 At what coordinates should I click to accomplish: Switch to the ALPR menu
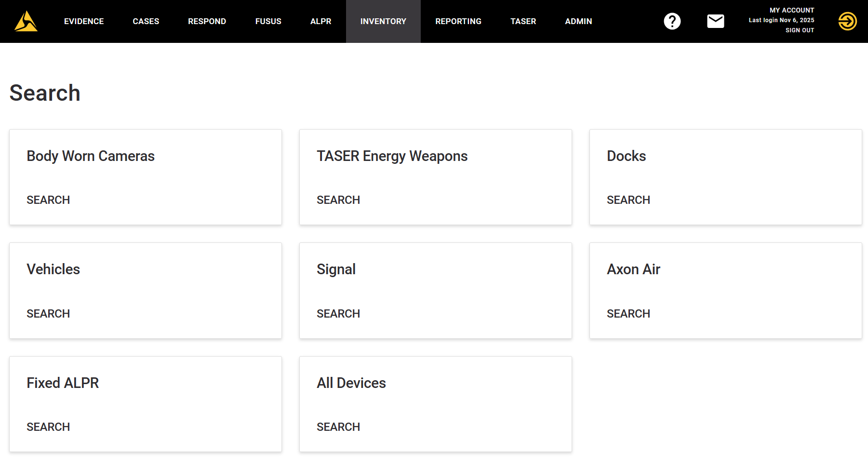(320, 21)
